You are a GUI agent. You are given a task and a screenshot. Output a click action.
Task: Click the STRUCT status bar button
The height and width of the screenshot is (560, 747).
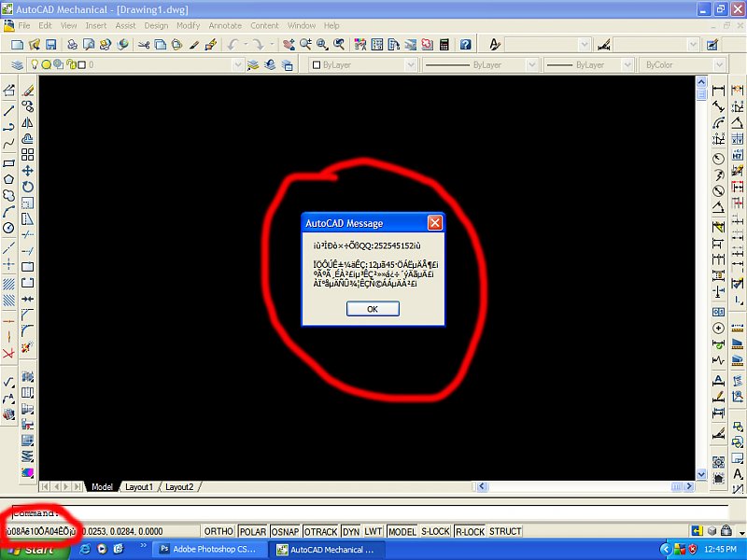tap(505, 531)
